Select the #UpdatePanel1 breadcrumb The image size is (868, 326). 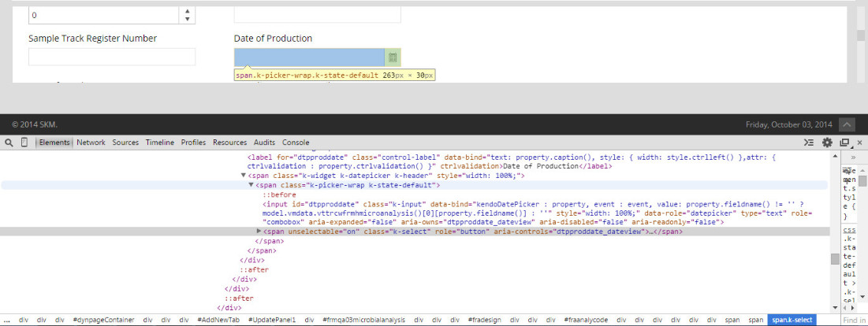tap(272, 320)
